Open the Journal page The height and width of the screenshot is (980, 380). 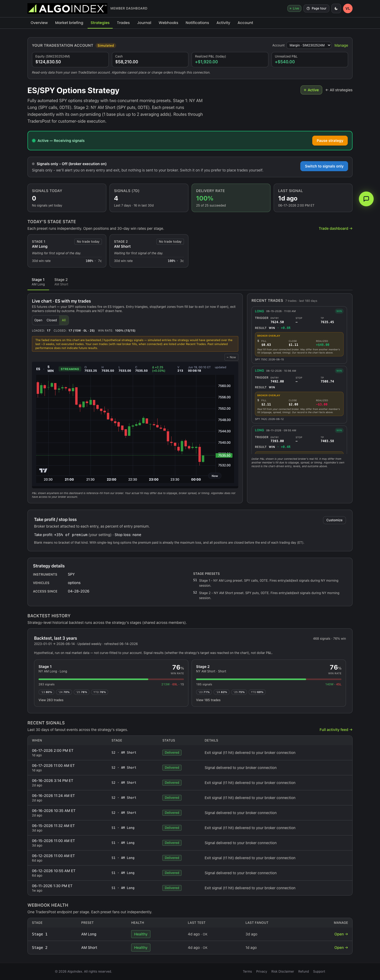(x=144, y=23)
